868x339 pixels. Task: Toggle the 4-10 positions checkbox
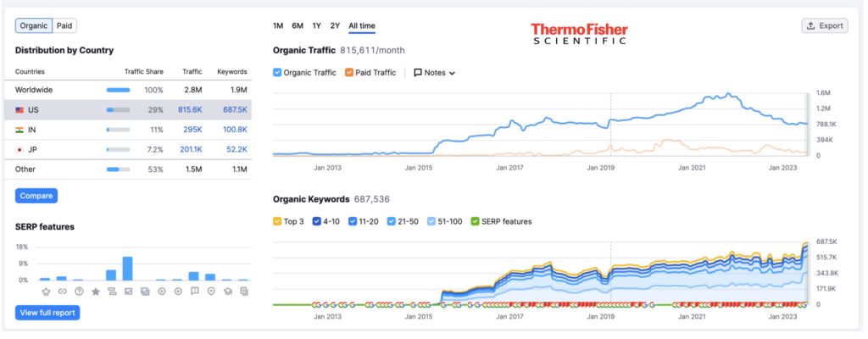[317, 221]
